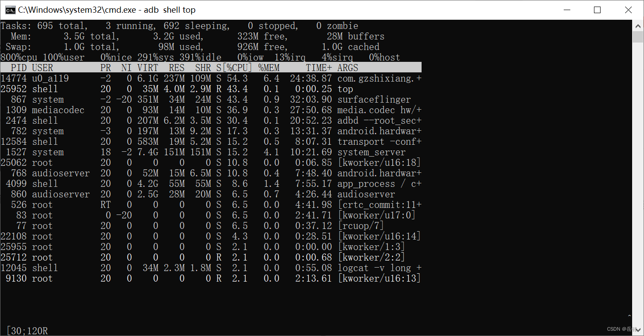Click 'adbd --root_sec+' args text
The width and height of the screenshot is (644, 336).
(379, 121)
